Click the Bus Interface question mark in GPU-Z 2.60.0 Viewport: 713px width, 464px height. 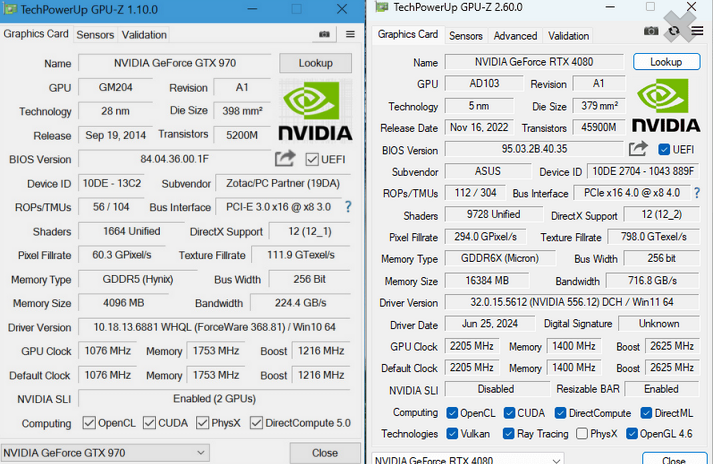697,193
